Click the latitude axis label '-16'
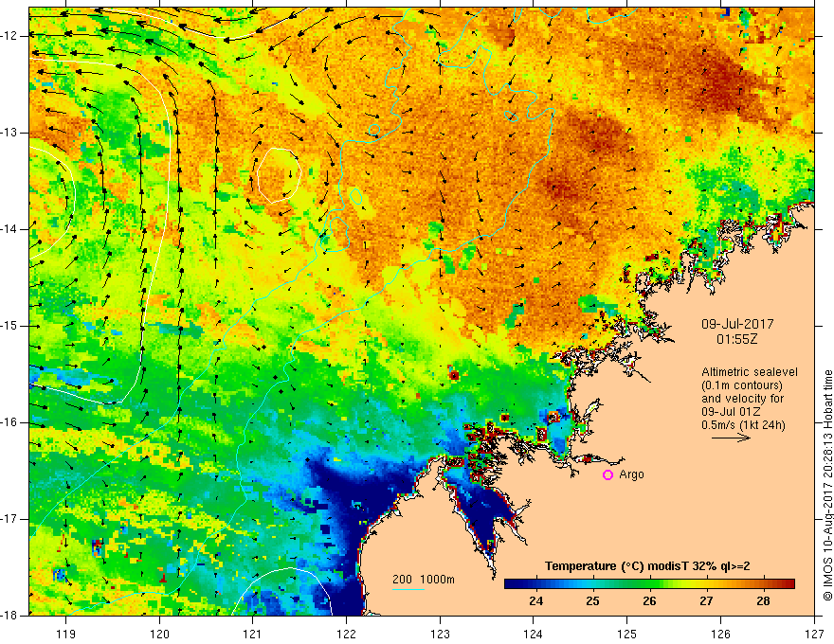This screenshot has width=834, height=644. pyautogui.click(x=9, y=422)
